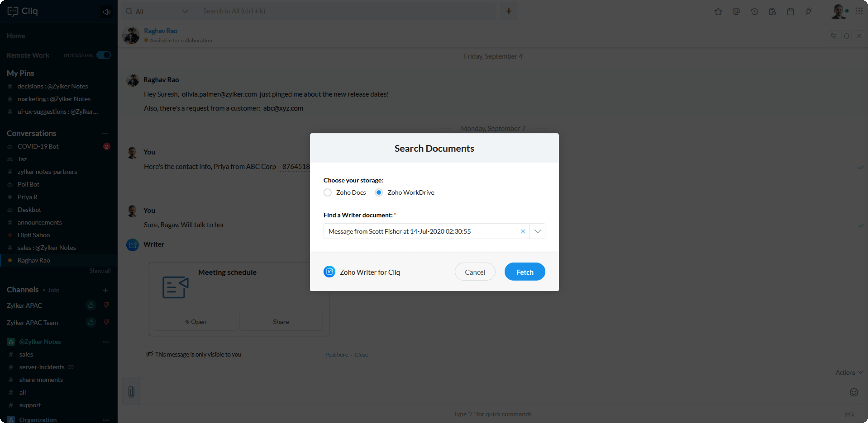Screen dimensions: 868x423
Task: Open sales : @Zylker Notes conversation
Action: coord(59,248)
